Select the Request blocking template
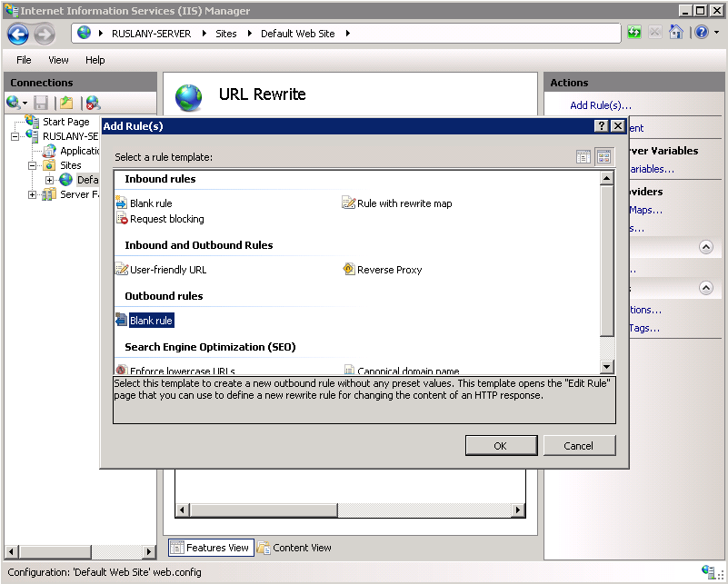This screenshot has height=584, width=728. 166,219
